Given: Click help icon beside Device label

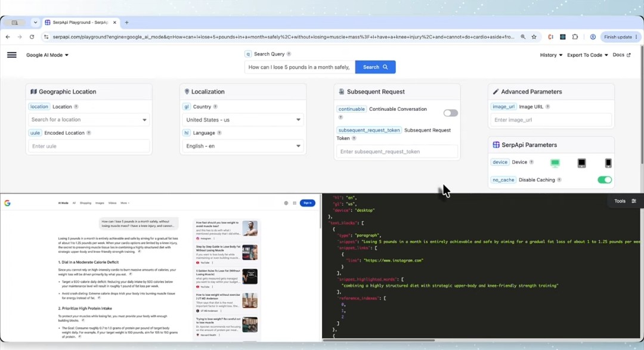Looking at the screenshot, I should (x=531, y=162).
